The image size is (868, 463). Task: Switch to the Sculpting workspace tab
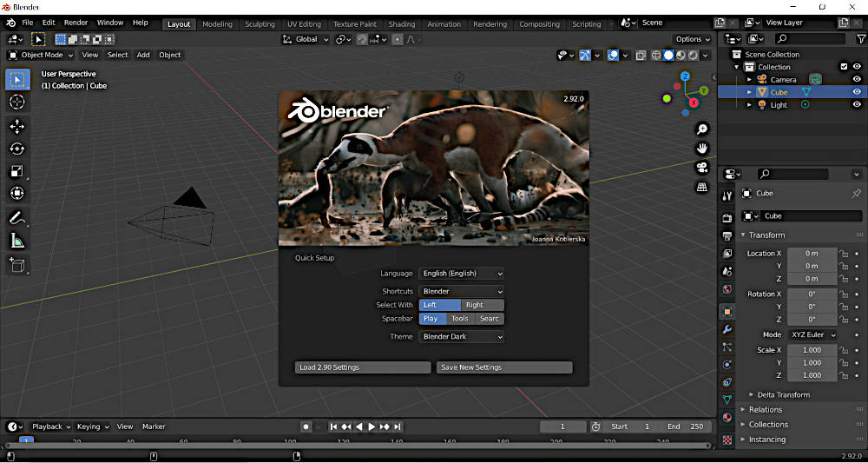(260, 24)
